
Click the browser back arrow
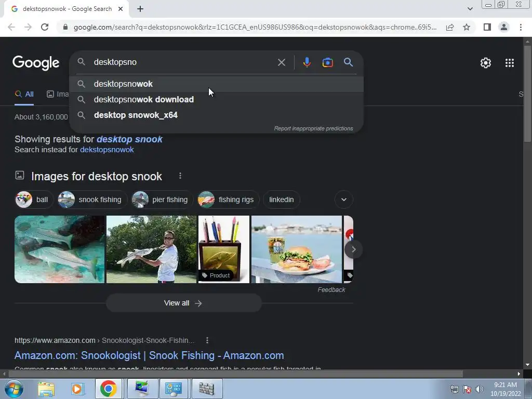pyautogui.click(x=11, y=27)
